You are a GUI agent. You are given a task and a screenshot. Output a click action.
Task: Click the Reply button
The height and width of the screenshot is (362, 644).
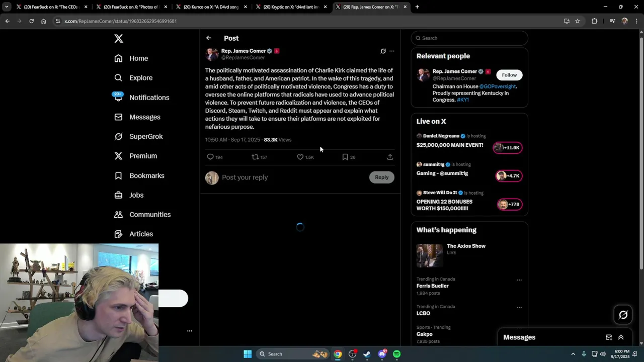click(x=382, y=177)
